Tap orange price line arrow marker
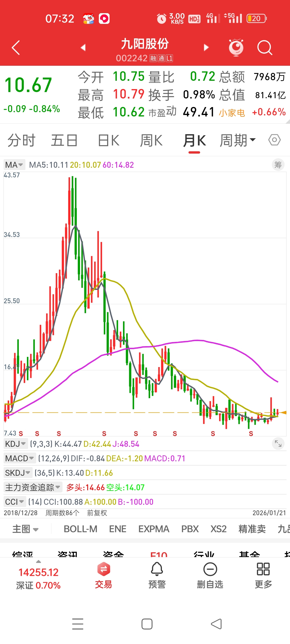This screenshot has height=644, width=290. point(283,413)
